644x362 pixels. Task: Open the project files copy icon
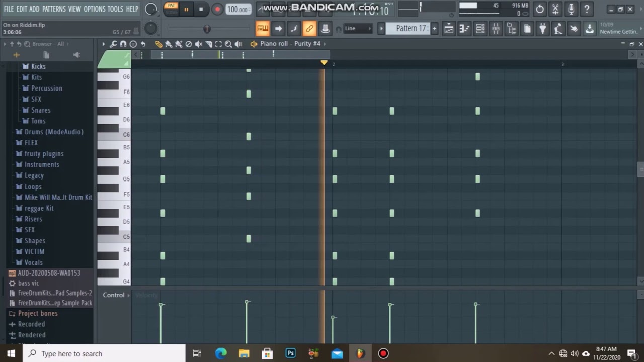[527, 29]
